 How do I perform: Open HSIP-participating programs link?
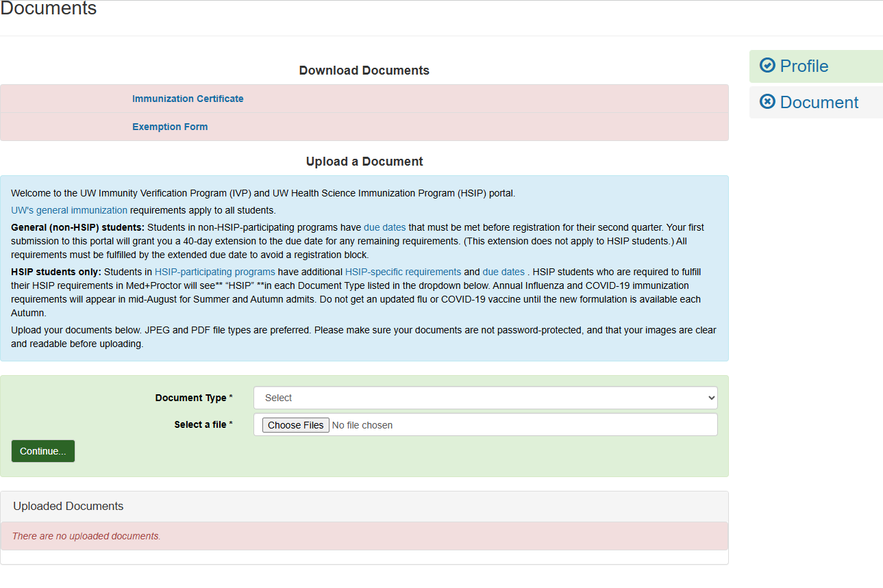(x=214, y=272)
